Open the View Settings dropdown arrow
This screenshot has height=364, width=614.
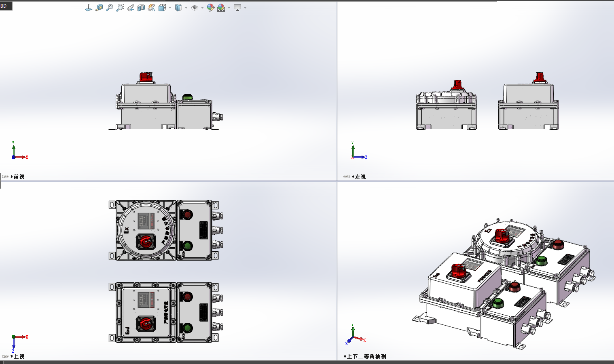coord(245,8)
